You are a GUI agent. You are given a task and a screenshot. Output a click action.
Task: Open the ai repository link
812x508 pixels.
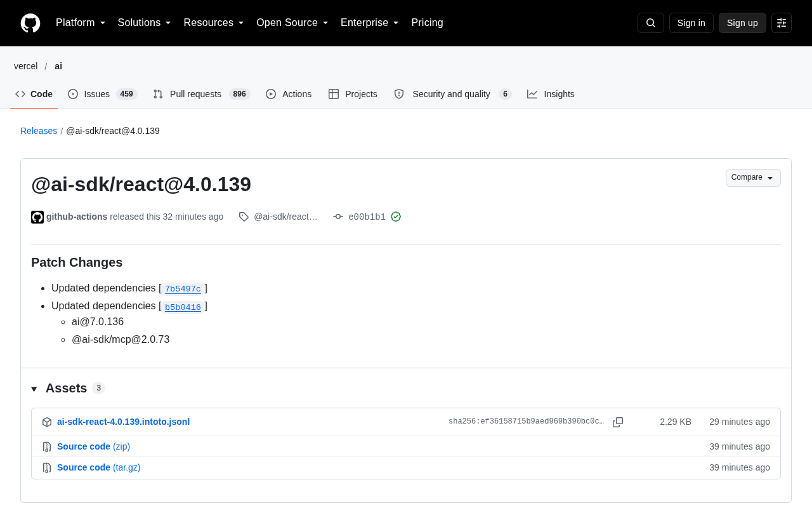[x=58, y=66]
